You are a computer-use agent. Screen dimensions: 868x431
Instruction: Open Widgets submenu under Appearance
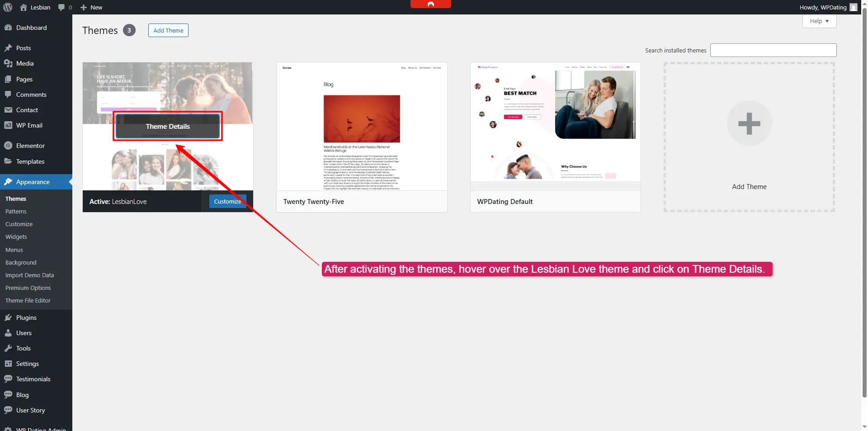(16, 237)
